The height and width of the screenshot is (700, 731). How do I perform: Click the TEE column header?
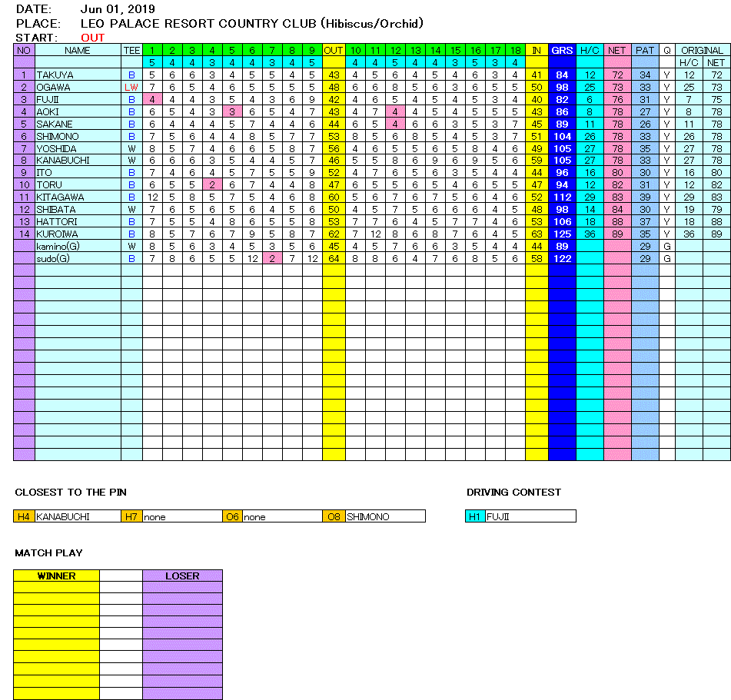tap(131, 50)
